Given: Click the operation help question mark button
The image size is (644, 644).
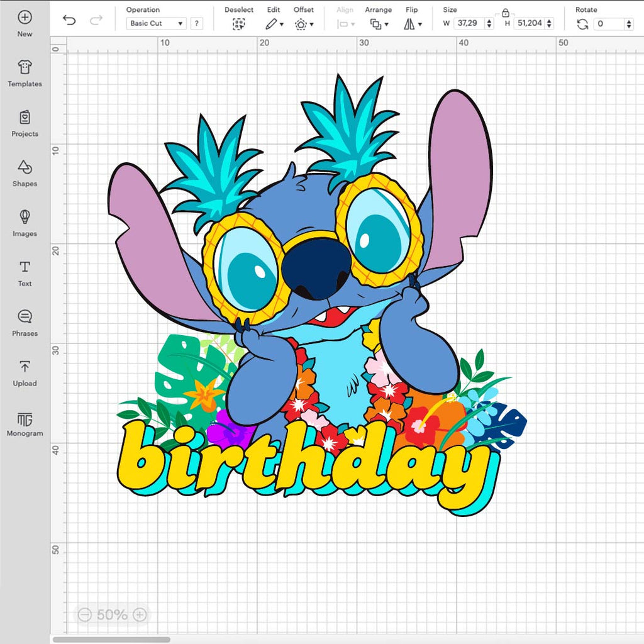Looking at the screenshot, I should pos(197,23).
